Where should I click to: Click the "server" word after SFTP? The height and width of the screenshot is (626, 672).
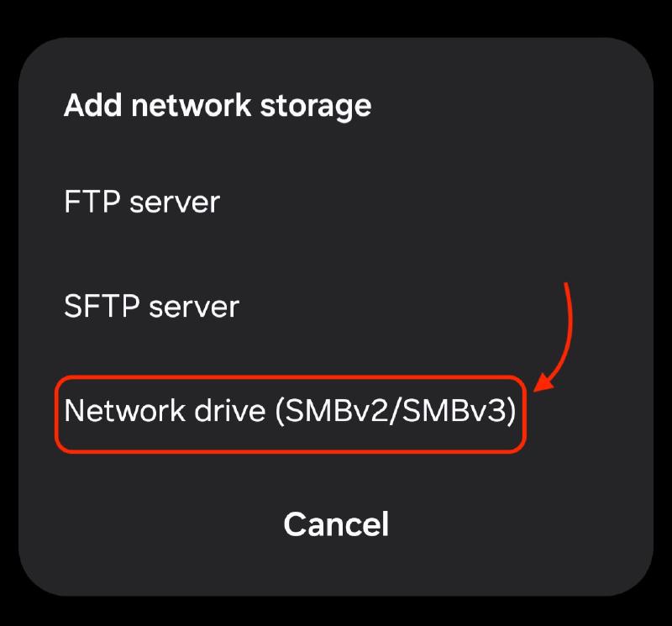tap(194, 307)
